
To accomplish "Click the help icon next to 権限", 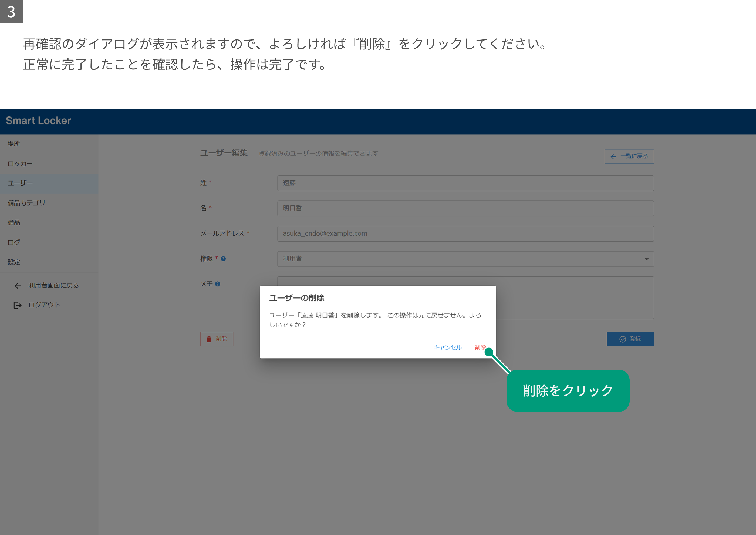I will (223, 259).
